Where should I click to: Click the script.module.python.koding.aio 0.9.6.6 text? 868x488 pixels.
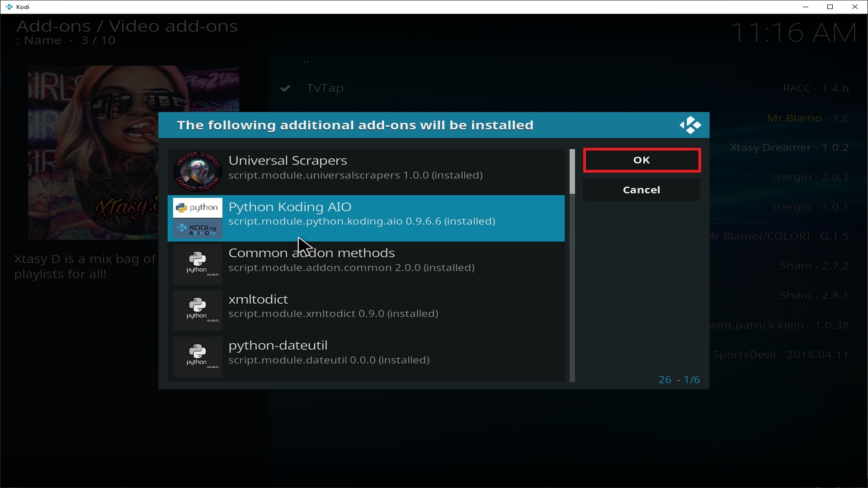pyautogui.click(x=362, y=221)
